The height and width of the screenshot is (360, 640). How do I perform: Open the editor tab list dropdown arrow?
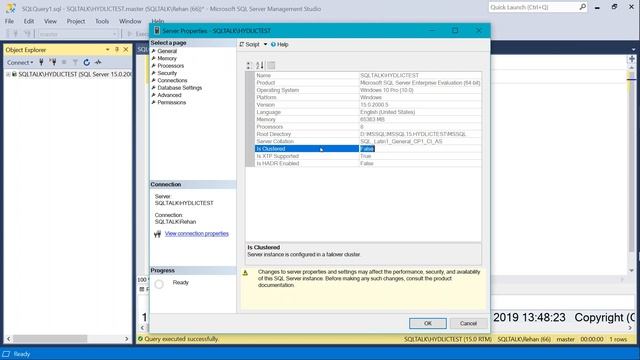[633, 49]
